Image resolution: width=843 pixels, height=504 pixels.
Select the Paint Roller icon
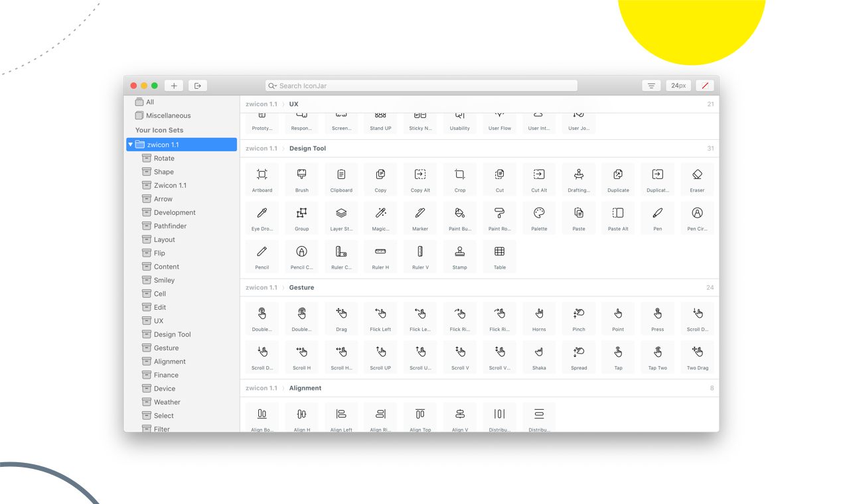pos(499,218)
